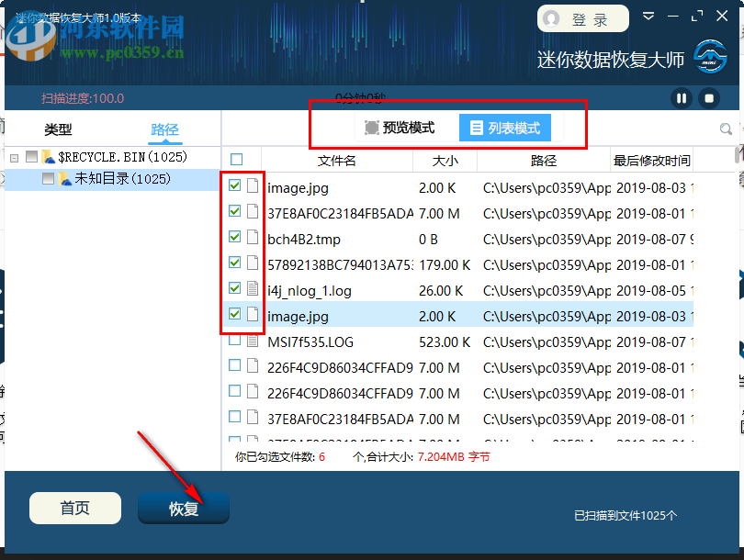744x560 pixels.
Task: Click the 首页 home button
Action: tap(74, 508)
